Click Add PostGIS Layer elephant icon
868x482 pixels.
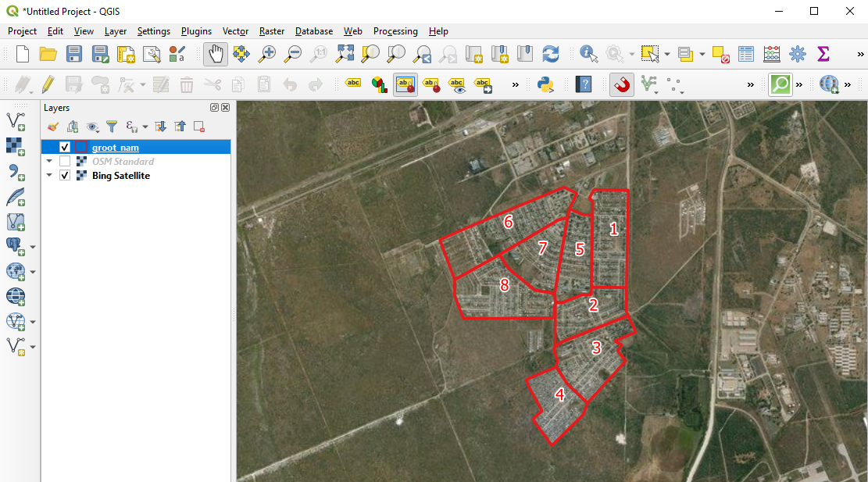15,246
